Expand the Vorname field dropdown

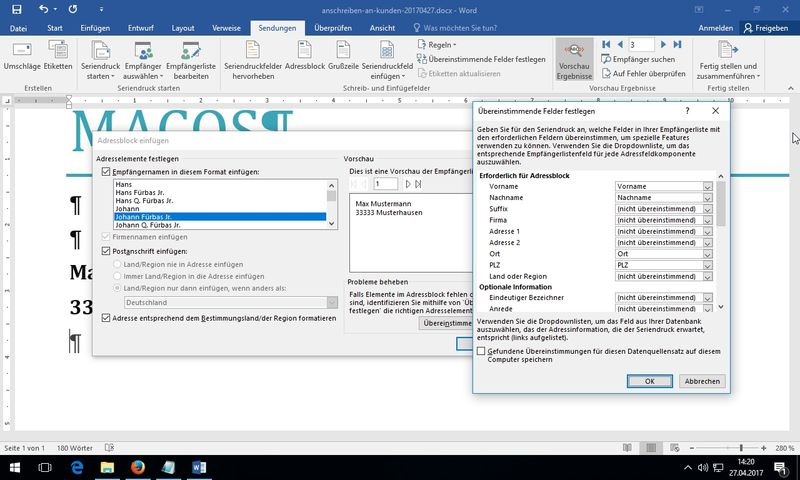pyautogui.click(x=707, y=187)
